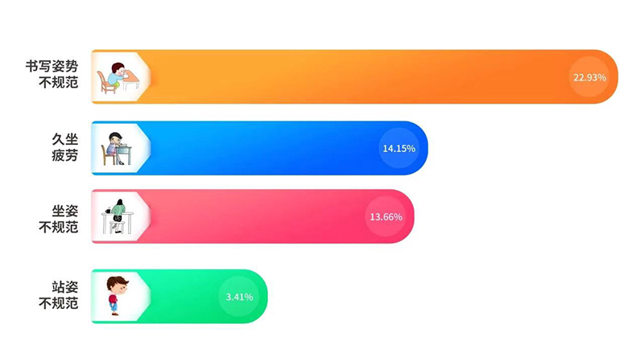The width and height of the screenshot is (644, 362).
Task: Click the 3.41% percentage circle
Action: point(239,296)
